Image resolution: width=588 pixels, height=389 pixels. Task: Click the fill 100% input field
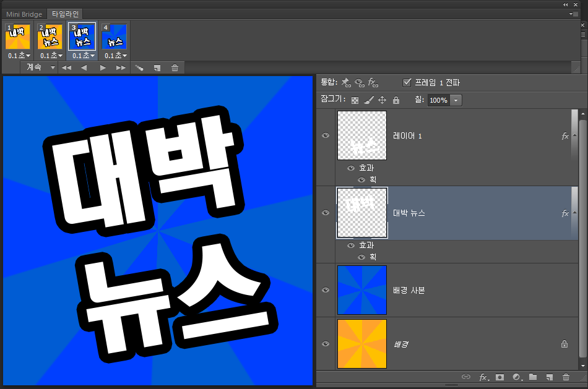438,100
